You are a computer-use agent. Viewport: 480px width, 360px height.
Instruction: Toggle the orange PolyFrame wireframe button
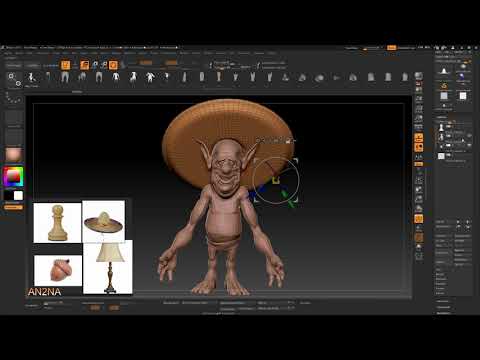(419, 219)
